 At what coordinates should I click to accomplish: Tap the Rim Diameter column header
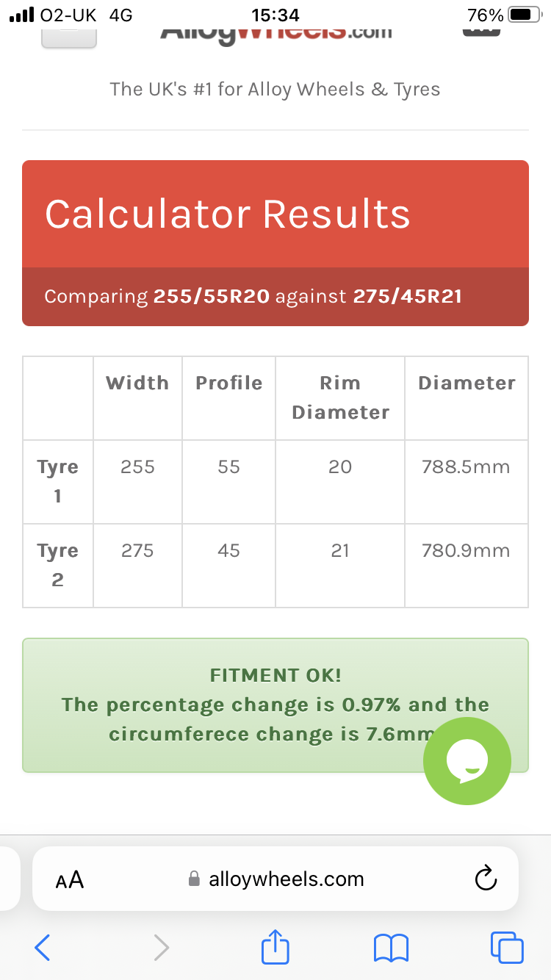click(x=340, y=397)
